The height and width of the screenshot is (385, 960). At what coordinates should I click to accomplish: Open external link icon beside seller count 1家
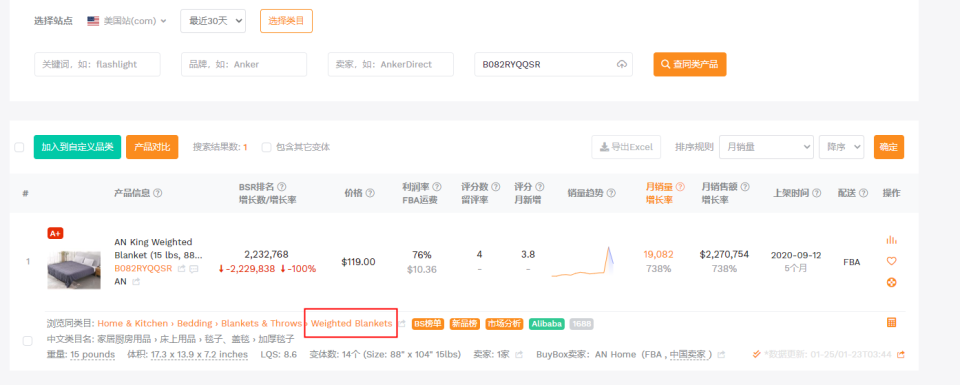click(519, 354)
